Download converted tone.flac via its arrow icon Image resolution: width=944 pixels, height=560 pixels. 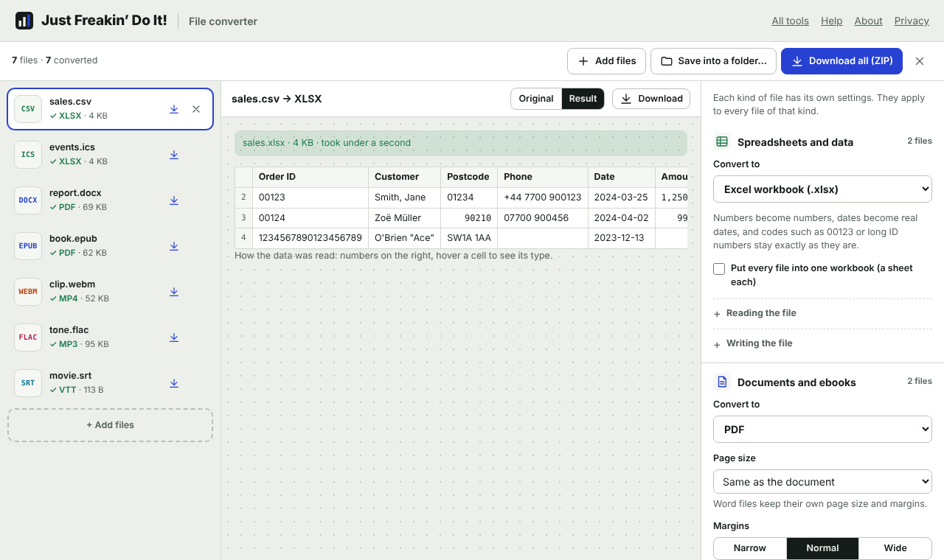174,337
